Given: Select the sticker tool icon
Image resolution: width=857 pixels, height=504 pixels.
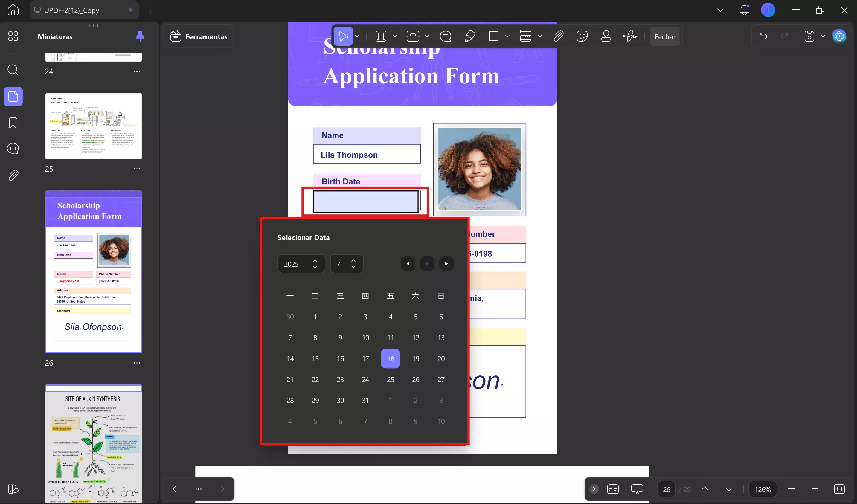Looking at the screenshot, I should pyautogui.click(x=582, y=36).
